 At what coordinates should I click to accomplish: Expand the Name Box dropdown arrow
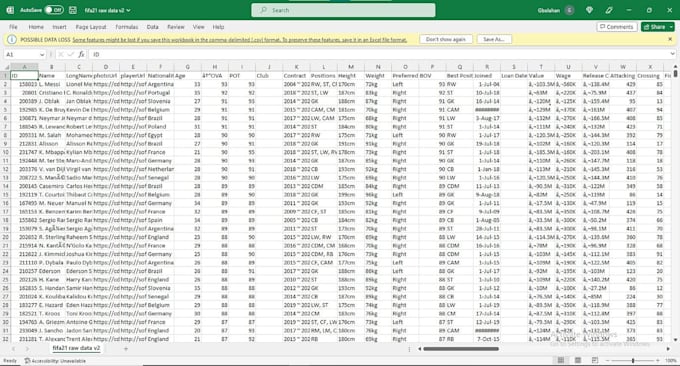pos(42,55)
